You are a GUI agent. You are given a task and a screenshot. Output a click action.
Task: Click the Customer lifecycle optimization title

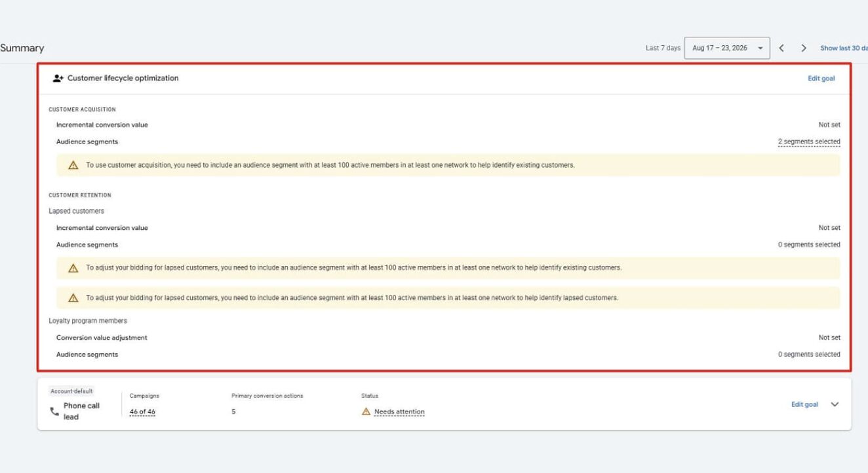point(123,78)
